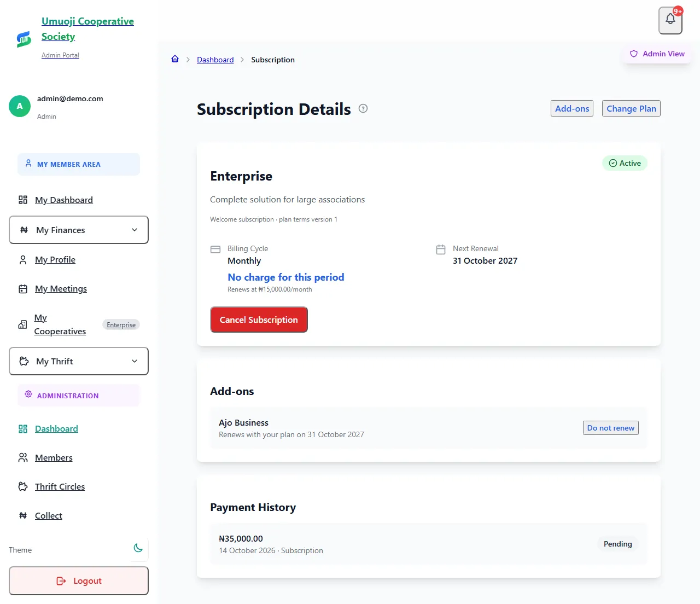Click the Logout button

[x=79, y=580]
